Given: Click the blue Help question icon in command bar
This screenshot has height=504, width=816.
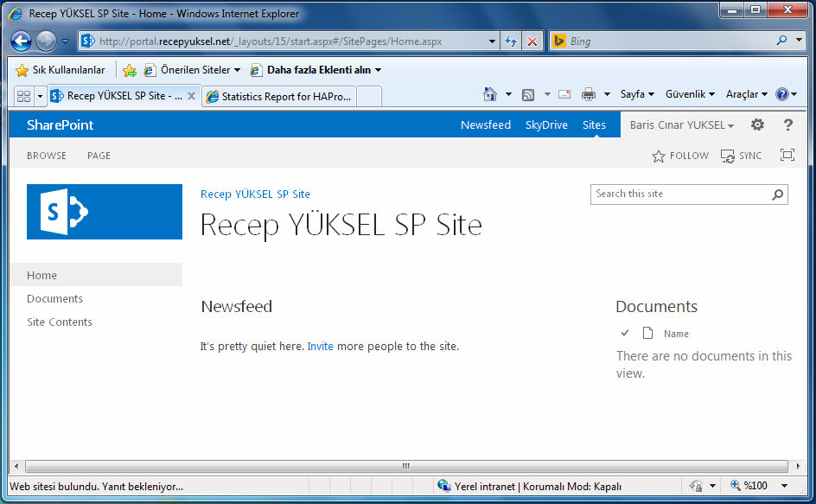Looking at the screenshot, I should [x=781, y=94].
